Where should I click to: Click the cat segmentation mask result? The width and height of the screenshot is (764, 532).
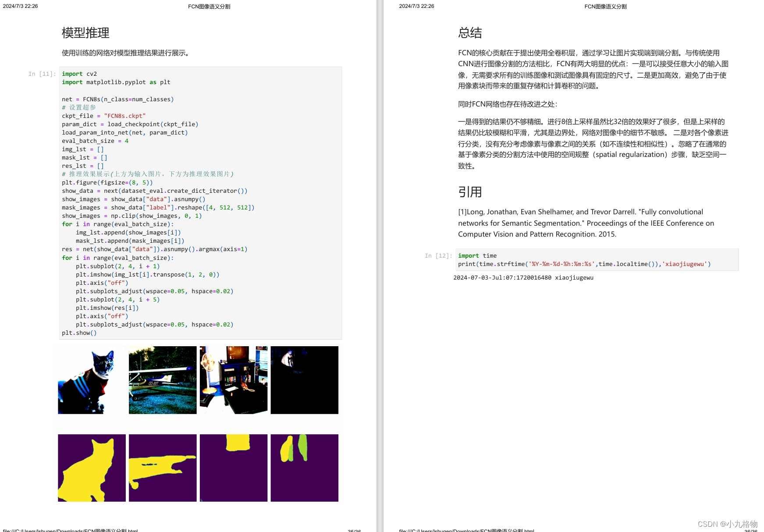pos(92,468)
